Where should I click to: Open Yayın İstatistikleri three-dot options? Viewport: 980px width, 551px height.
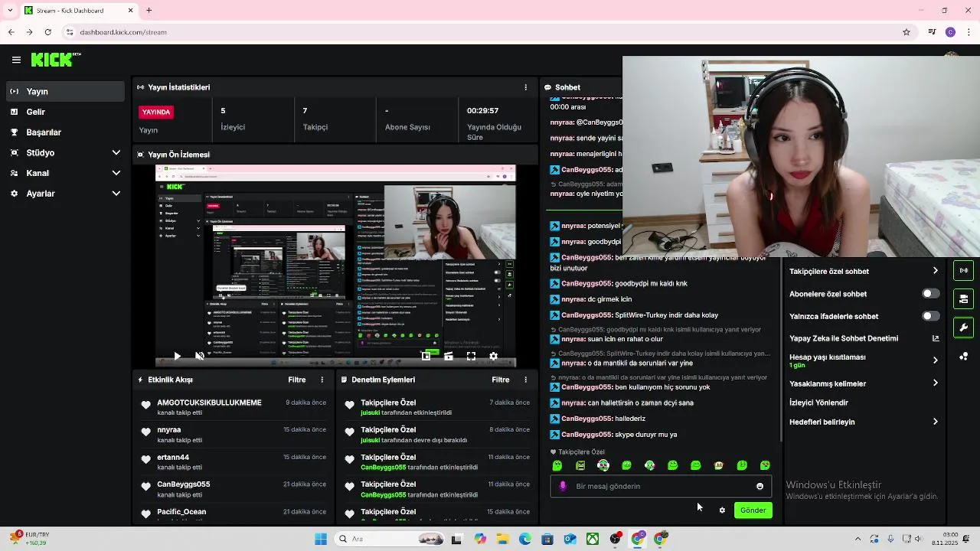(x=525, y=87)
